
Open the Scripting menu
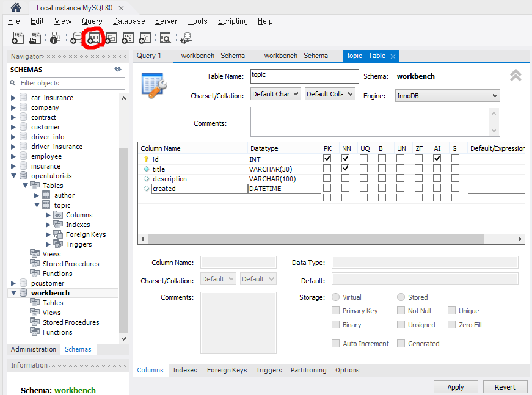pos(233,21)
